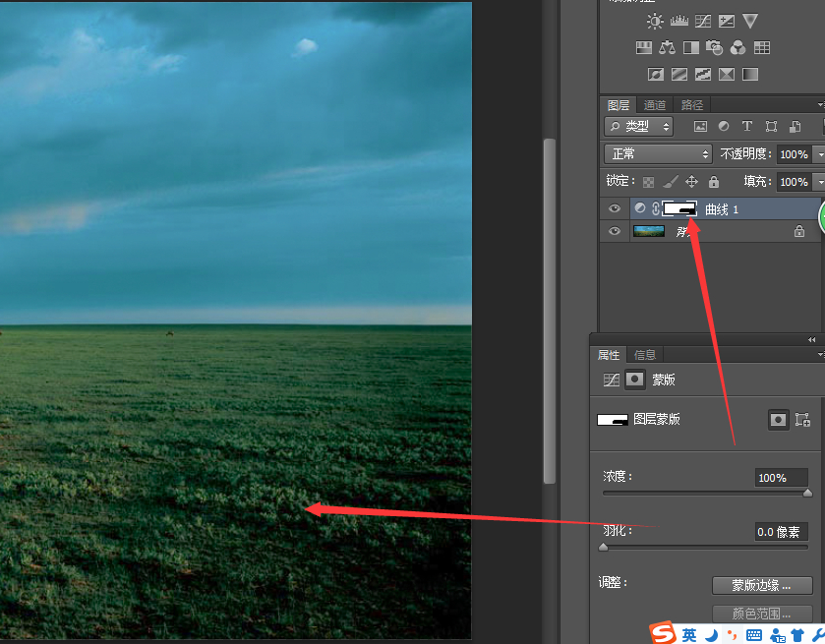Select the 曲线 1 layer mask thumbnail

[679, 208]
